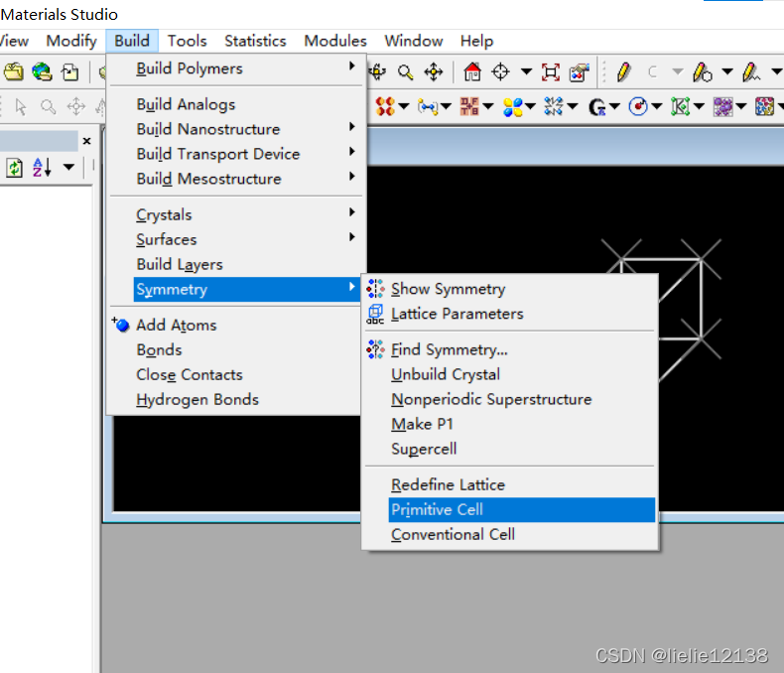784x673 pixels.
Task: Open the Modules menu
Action: 335,41
